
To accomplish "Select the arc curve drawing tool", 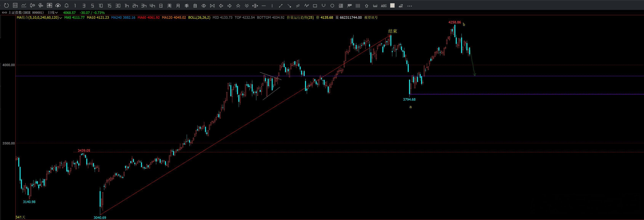I will [324, 6].
